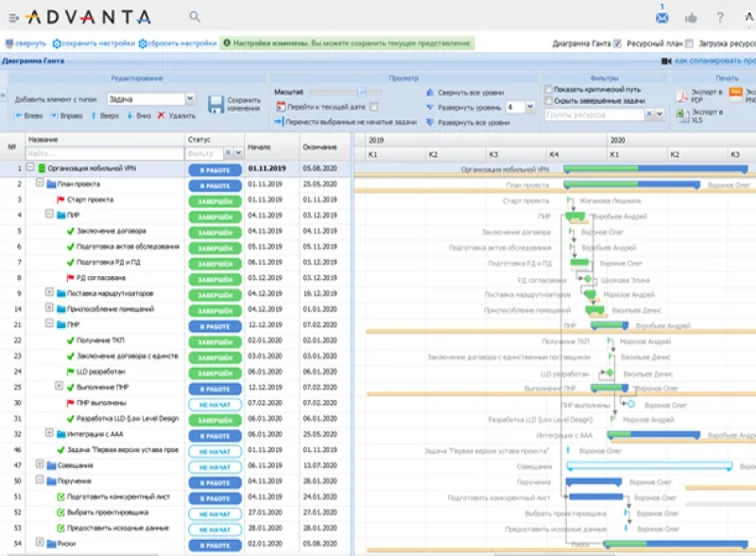Viewport: 756px width, 556px height.
Task: Click the search magnifier icon
Action: coord(195,17)
